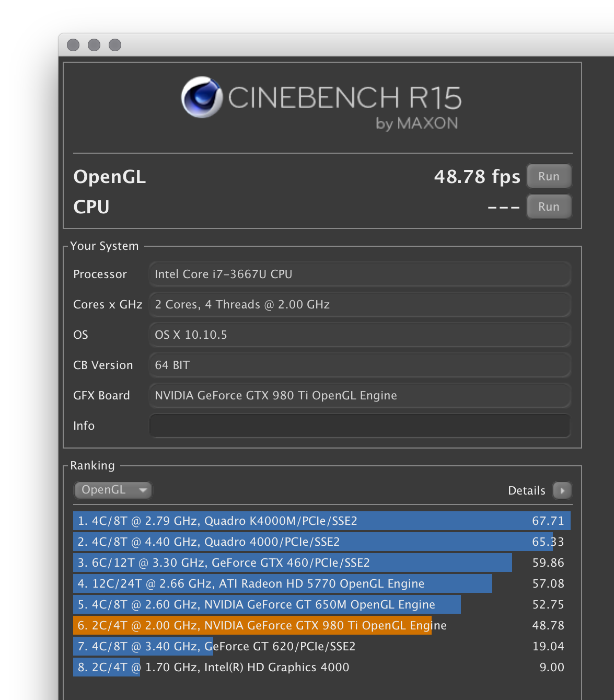Open the OpenGL ranking dropdown
This screenshot has width=614, height=700.
coord(113,490)
